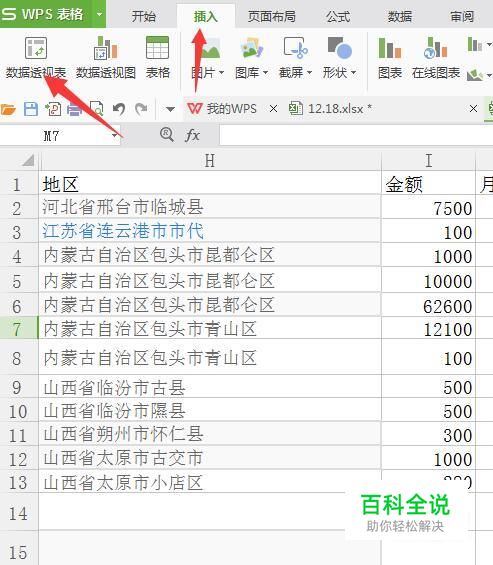Select column H header

pyautogui.click(x=210, y=161)
